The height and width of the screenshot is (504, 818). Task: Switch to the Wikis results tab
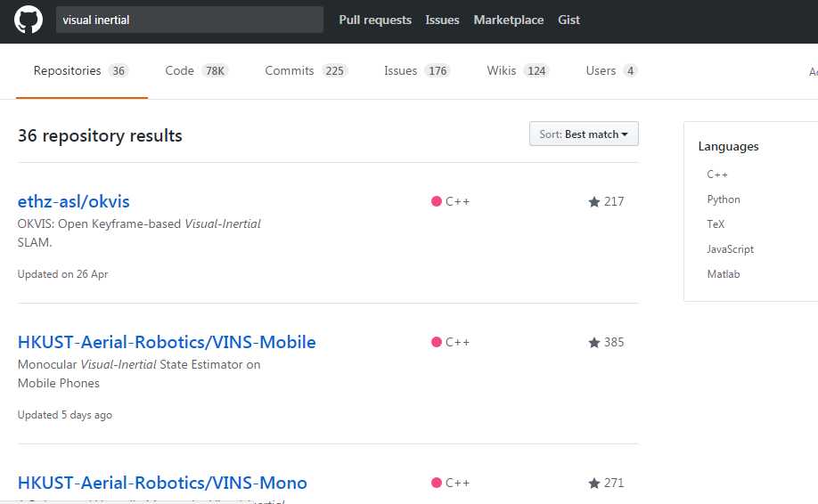pos(518,71)
